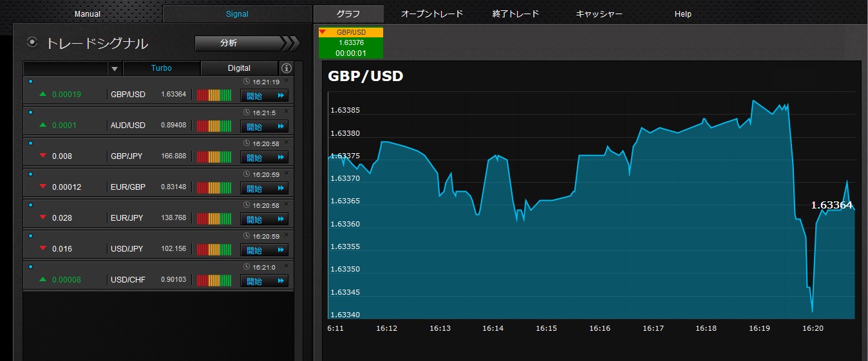Click the blue dot in GBP/USD row
Screen dimensions: 868x361
[30, 81]
